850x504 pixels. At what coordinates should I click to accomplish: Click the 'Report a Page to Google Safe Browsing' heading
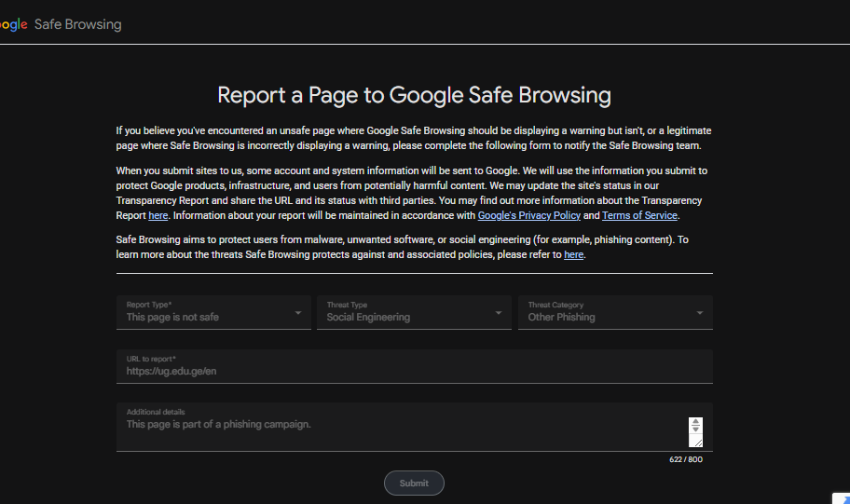tap(414, 95)
